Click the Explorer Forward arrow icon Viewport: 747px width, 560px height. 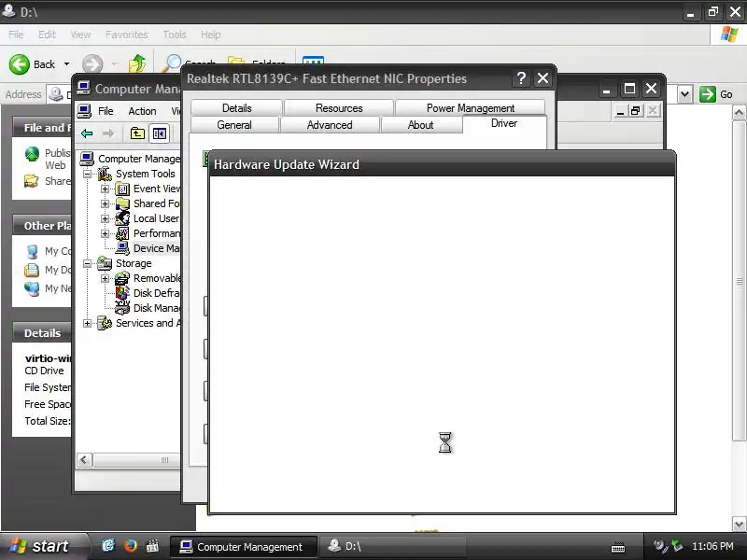tap(92, 64)
